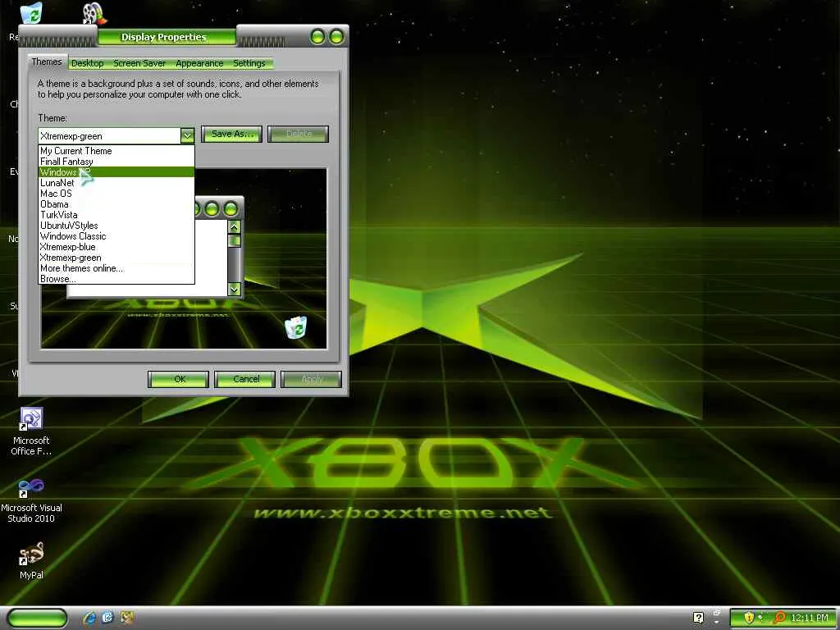840x630 pixels.
Task: Choose 'My Current Theme' from the list
Action: coord(116,151)
